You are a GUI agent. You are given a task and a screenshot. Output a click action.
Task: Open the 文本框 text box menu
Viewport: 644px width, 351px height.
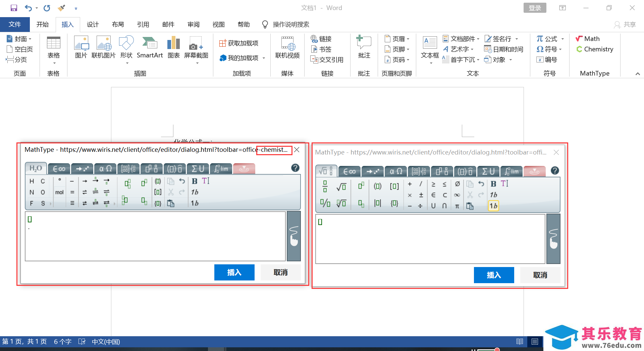point(430,50)
